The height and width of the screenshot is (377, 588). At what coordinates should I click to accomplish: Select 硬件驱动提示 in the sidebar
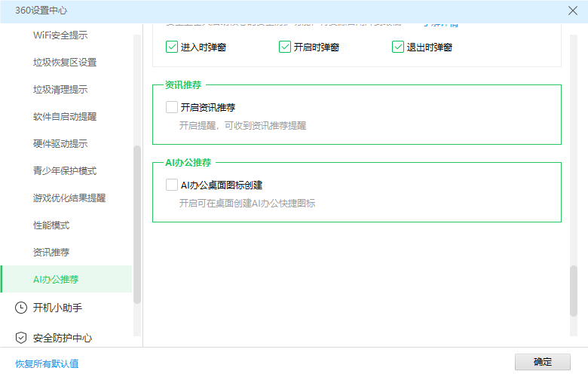(x=60, y=144)
